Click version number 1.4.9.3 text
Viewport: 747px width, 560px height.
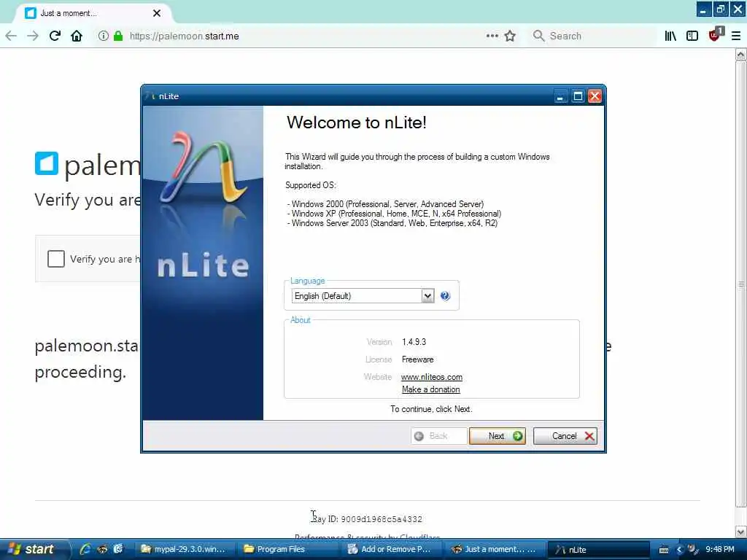click(414, 342)
